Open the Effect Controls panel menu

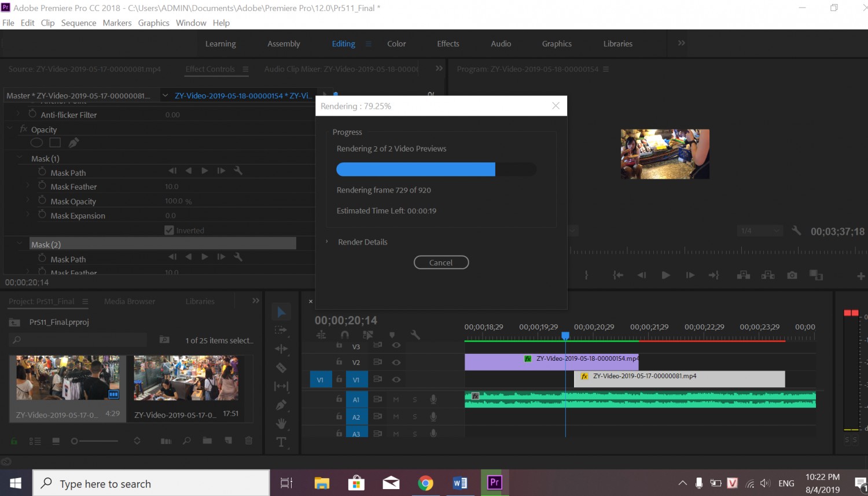coord(245,69)
